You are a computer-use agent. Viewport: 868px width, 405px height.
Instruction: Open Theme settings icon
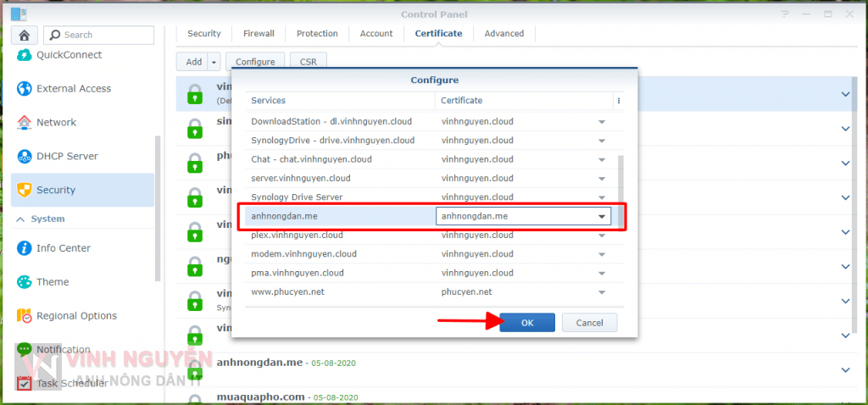[24, 282]
